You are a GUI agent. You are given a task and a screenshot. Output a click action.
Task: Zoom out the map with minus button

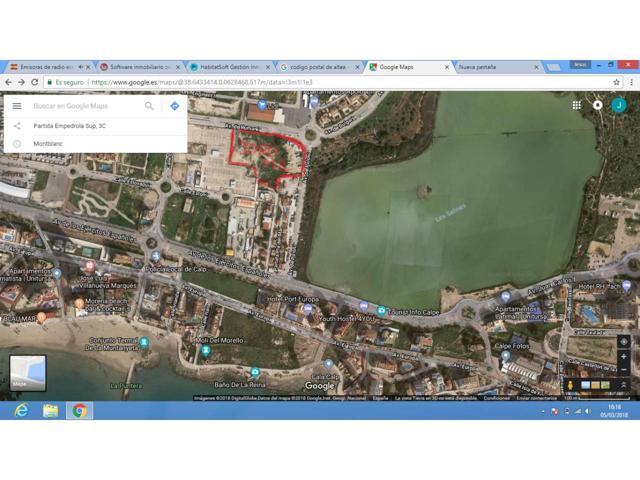tap(624, 369)
